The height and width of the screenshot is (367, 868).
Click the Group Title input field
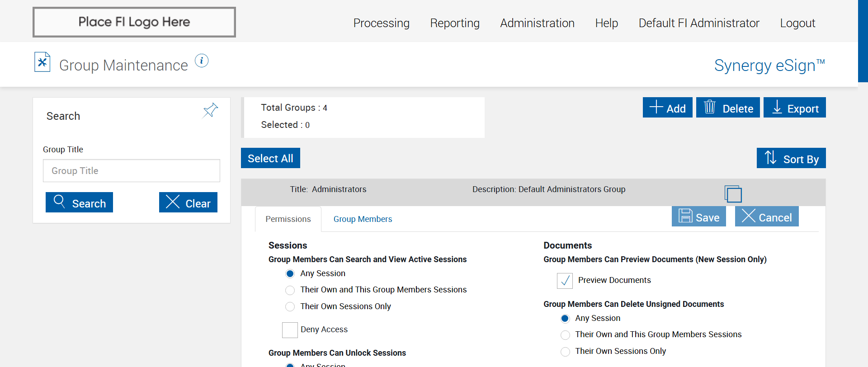click(132, 171)
